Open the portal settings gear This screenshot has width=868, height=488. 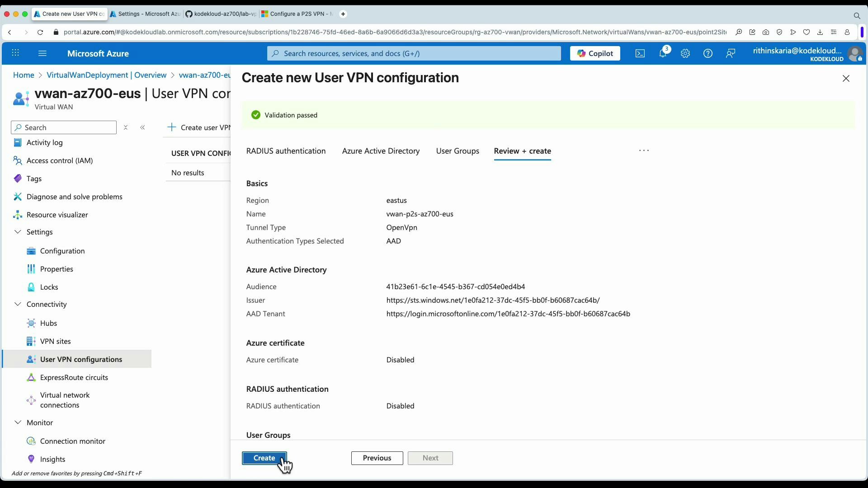tap(685, 53)
